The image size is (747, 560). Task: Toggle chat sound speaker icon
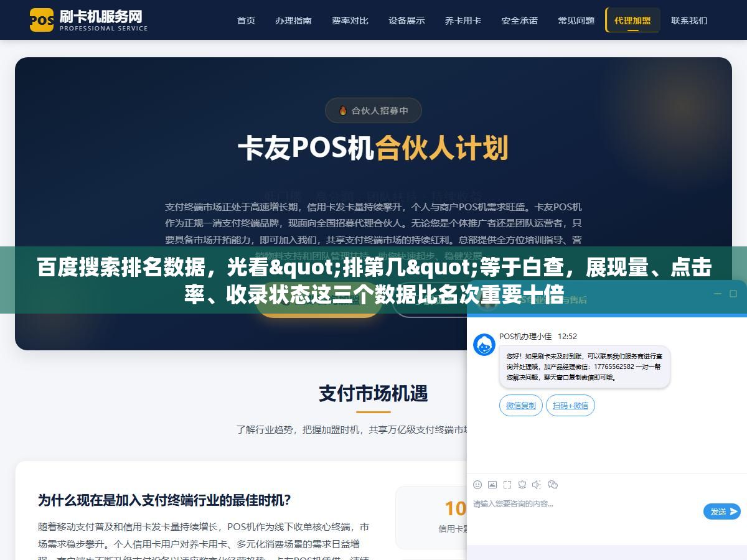[536, 485]
